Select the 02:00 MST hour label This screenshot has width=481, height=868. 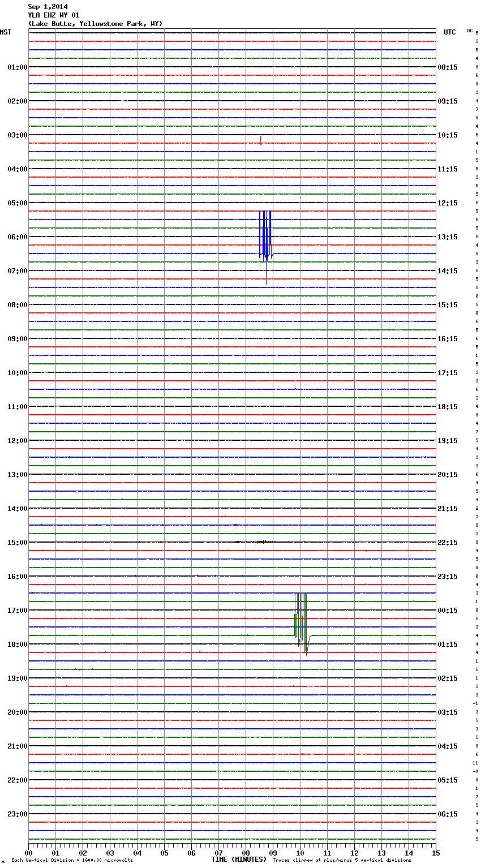(x=18, y=101)
